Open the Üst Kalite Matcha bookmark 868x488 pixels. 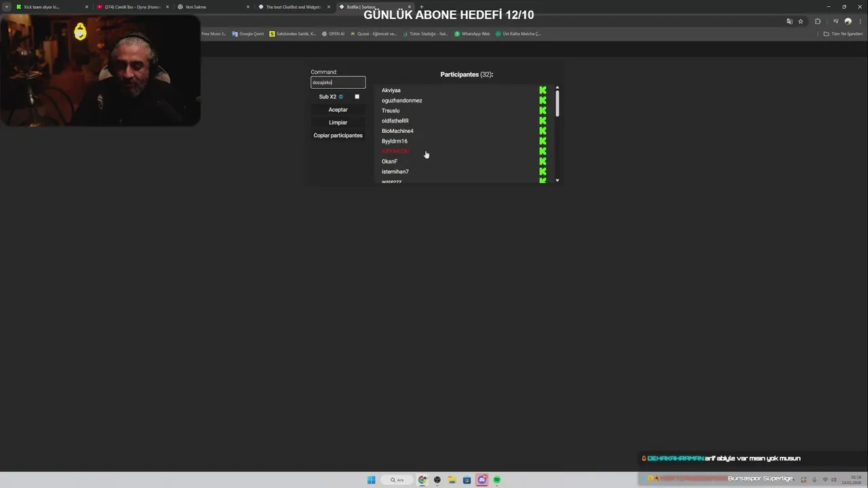[x=518, y=34]
